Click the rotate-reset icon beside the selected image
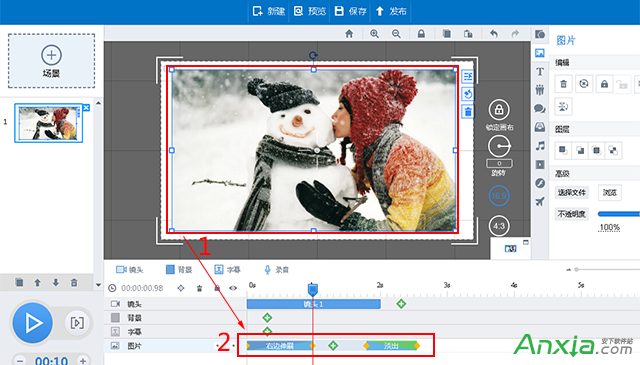The width and height of the screenshot is (640, 365). point(468,94)
